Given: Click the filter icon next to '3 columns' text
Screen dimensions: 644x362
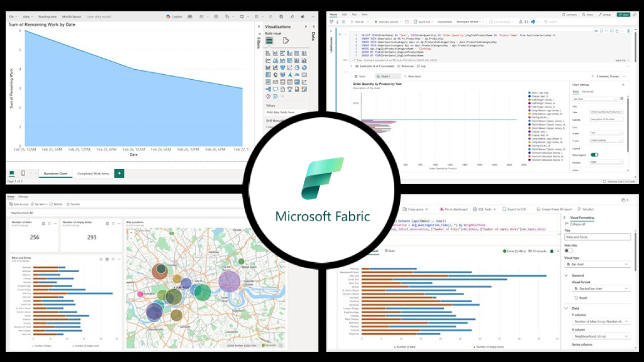Looking at the screenshot, I should pos(592,76).
